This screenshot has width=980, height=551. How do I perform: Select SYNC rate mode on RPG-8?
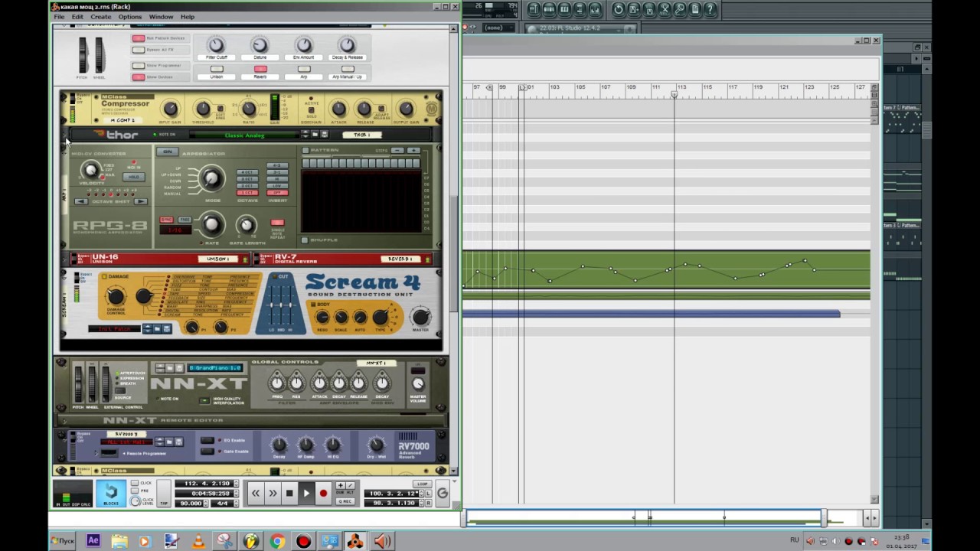(166, 220)
